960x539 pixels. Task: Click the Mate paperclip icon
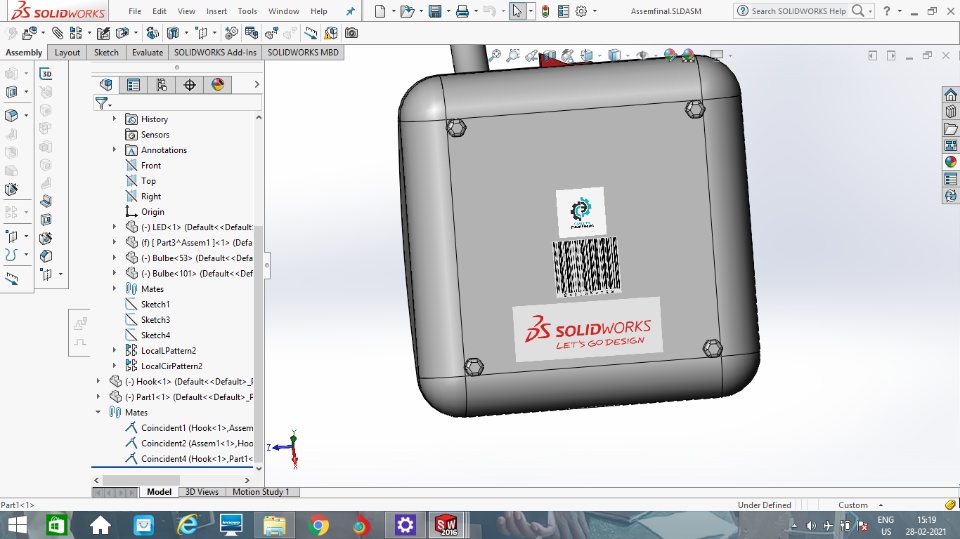(58, 33)
